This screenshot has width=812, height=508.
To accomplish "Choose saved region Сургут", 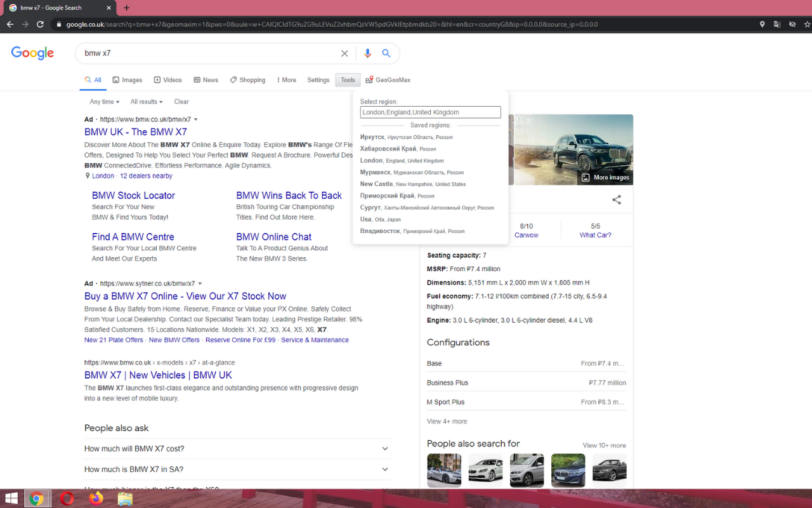I will pos(427,208).
